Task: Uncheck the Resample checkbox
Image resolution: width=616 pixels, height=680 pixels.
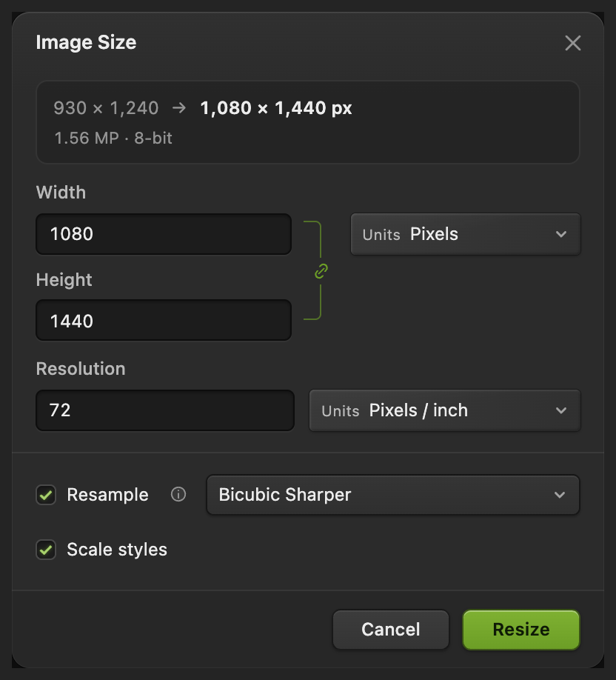Action: [x=46, y=495]
